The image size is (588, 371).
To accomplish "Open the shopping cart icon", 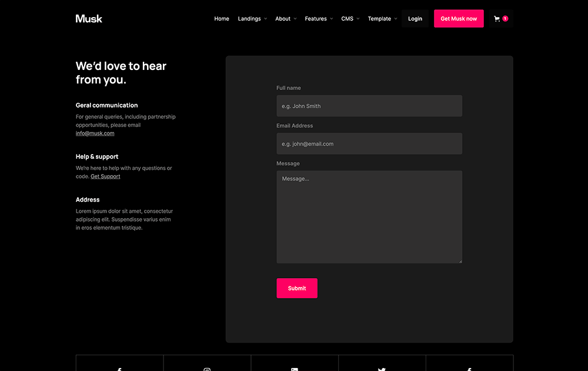I will (x=501, y=18).
